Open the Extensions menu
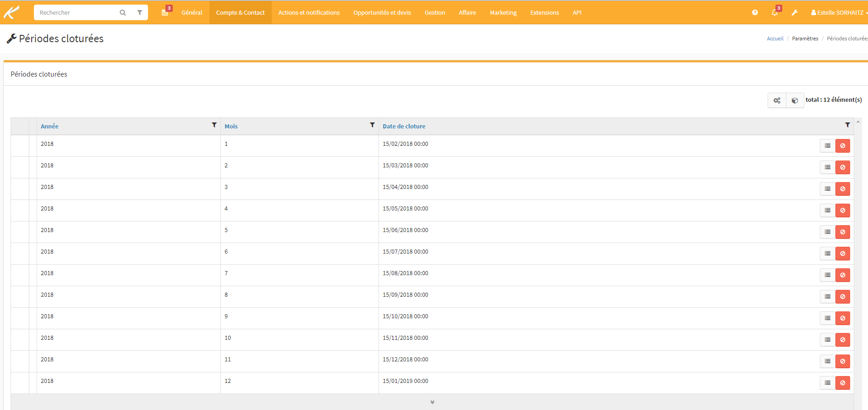The height and width of the screenshot is (410, 868). pos(544,12)
